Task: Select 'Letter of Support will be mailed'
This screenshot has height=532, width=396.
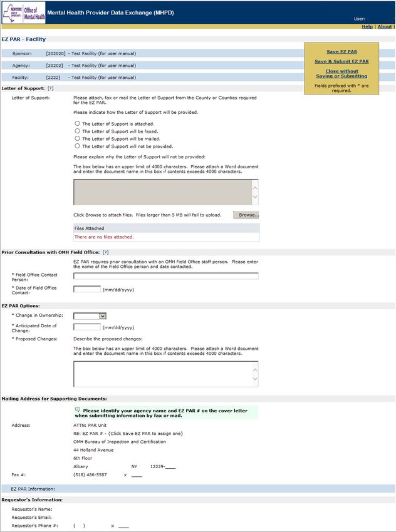Action: click(77, 139)
